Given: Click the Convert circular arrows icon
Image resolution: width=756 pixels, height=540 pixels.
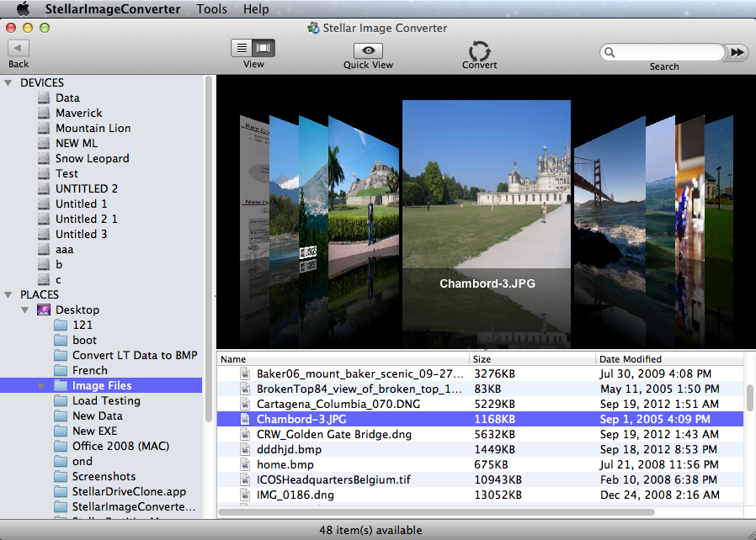Looking at the screenshot, I should 479,50.
